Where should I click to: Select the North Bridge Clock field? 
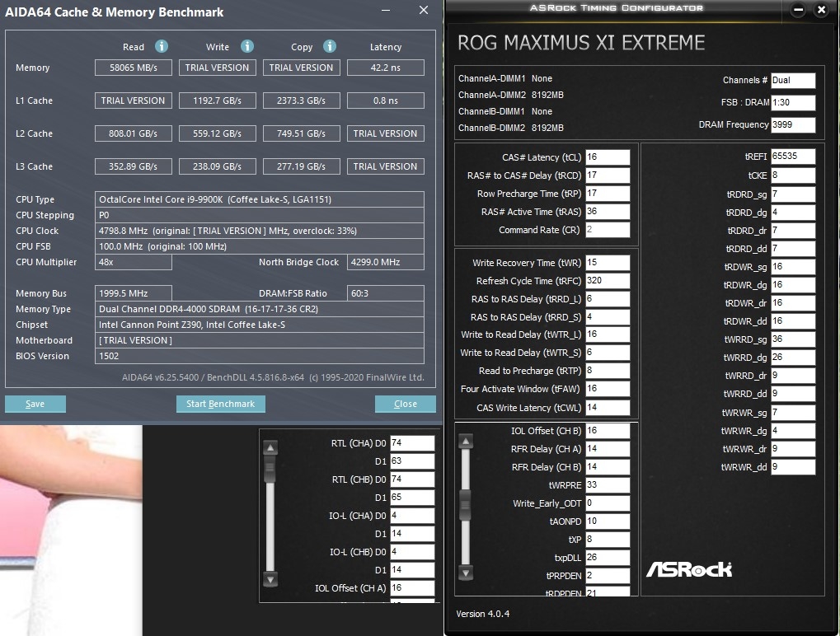[386, 262]
